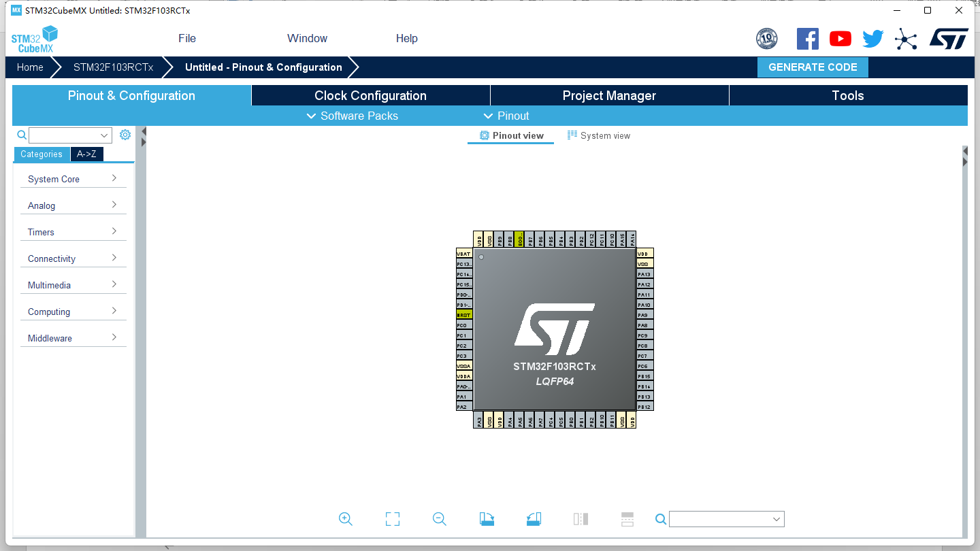Show the A->Z peripheral list
The image size is (980, 551).
(x=86, y=154)
